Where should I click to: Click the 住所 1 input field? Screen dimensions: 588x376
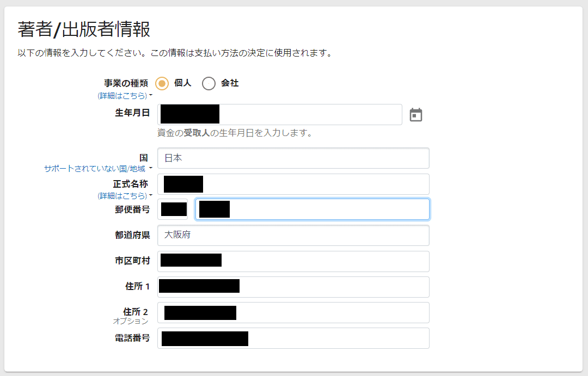click(293, 287)
